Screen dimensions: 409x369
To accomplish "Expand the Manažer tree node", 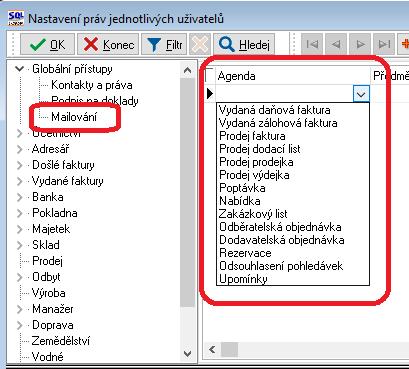I will (x=20, y=309).
